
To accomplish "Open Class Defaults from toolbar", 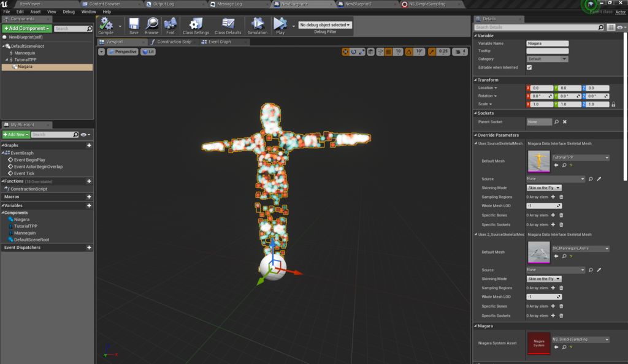I will click(x=228, y=26).
